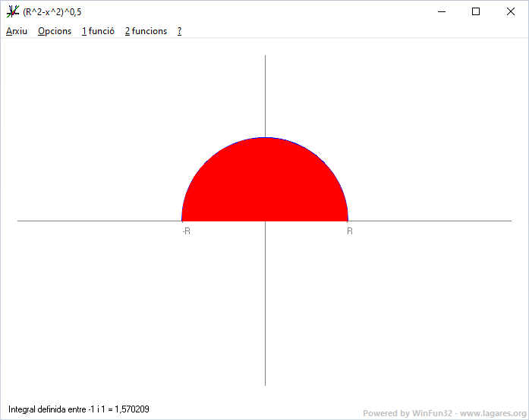Open the Arxiu menu
This screenshot has height=420, width=529.
pos(17,31)
